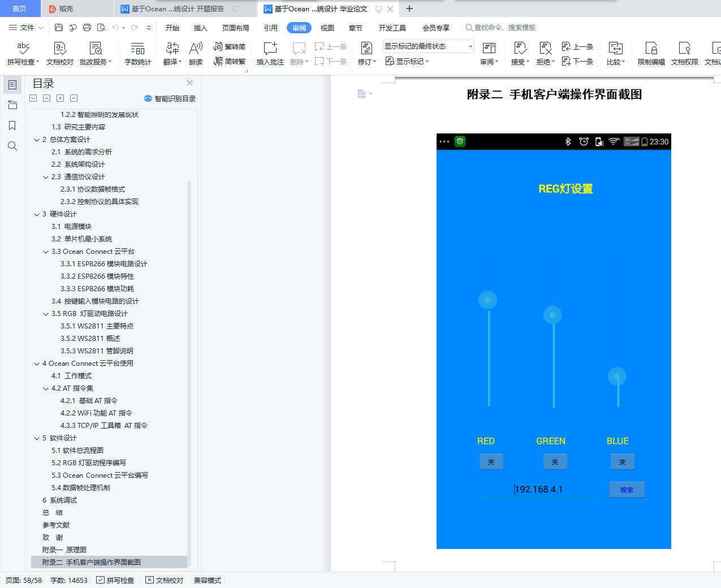Start read aloud (朗读)
This screenshot has width=721, height=588.
point(196,54)
